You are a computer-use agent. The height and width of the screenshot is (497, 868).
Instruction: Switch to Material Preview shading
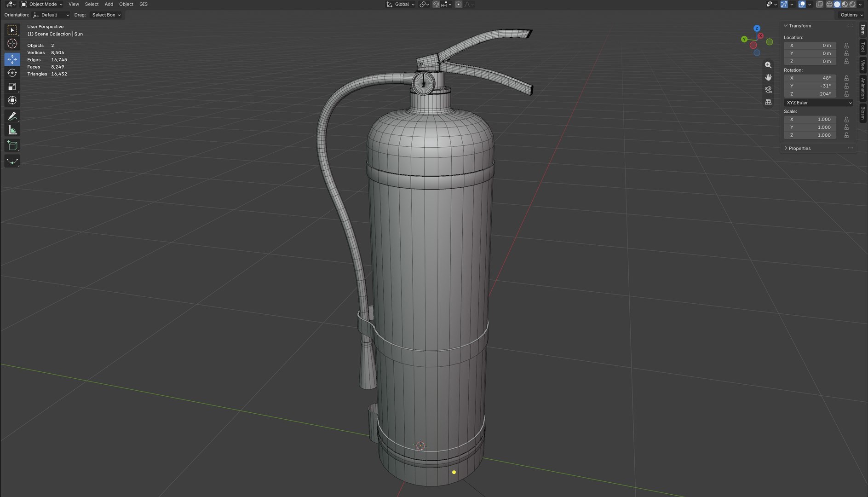(x=845, y=4)
